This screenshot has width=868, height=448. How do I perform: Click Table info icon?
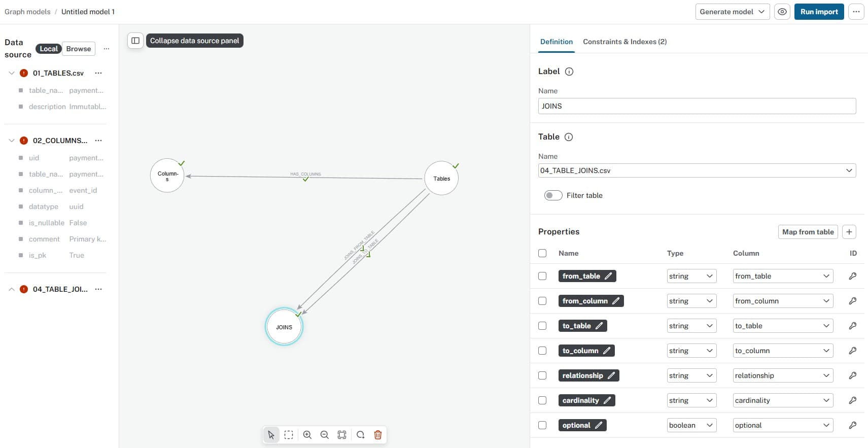(569, 137)
